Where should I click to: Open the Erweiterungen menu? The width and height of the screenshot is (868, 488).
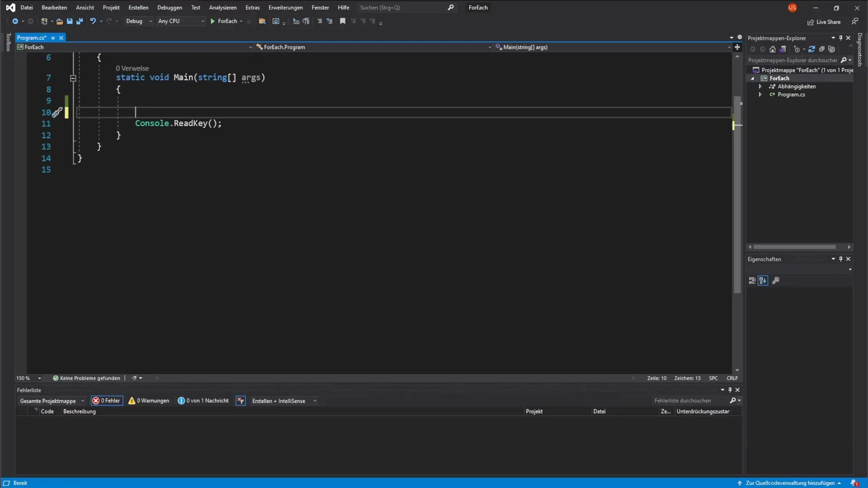click(x=286, y=8)
